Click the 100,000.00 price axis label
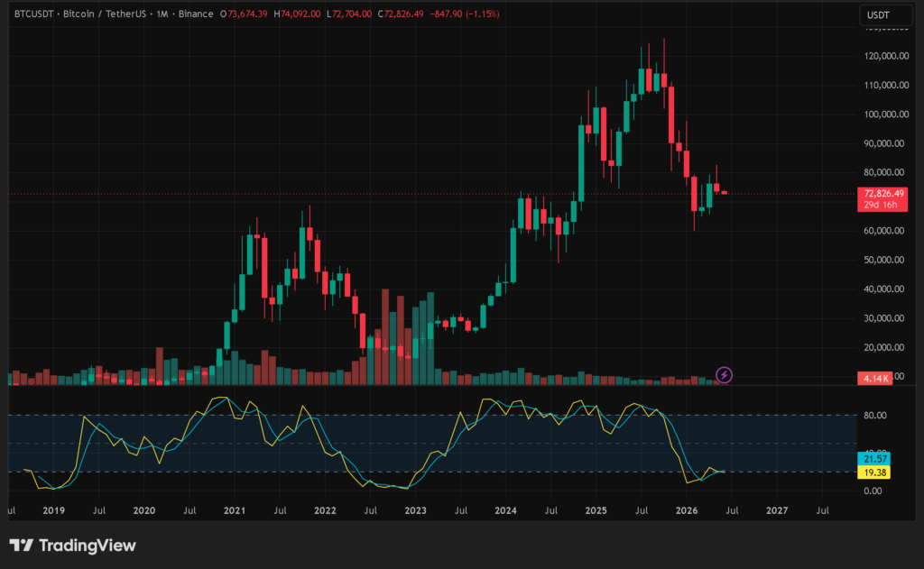 click(x=886, y=115)
